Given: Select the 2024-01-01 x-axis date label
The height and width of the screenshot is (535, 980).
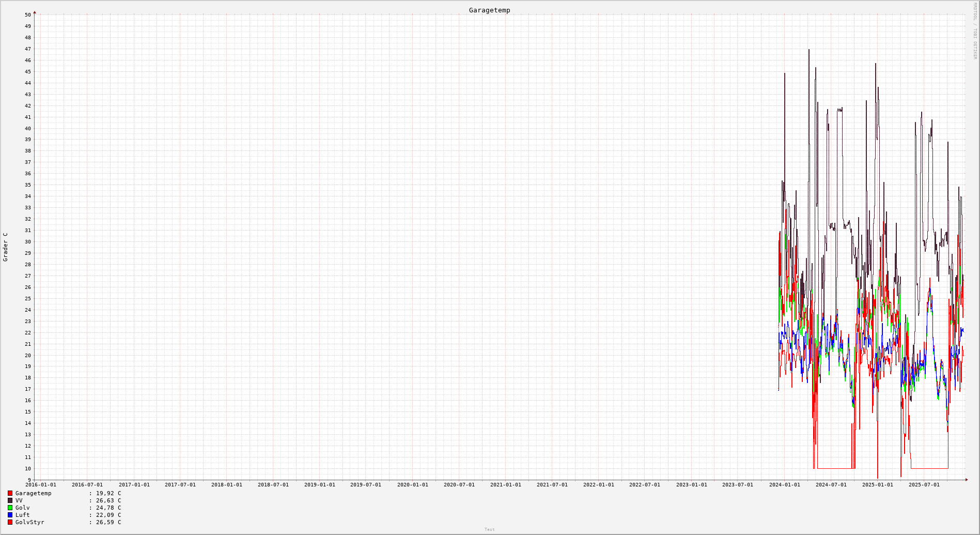Looking at the screenshot, I should (784, 485).
